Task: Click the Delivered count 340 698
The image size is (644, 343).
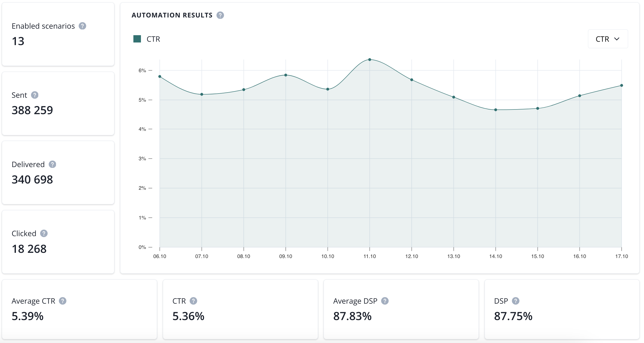Action: coord(32,180)
